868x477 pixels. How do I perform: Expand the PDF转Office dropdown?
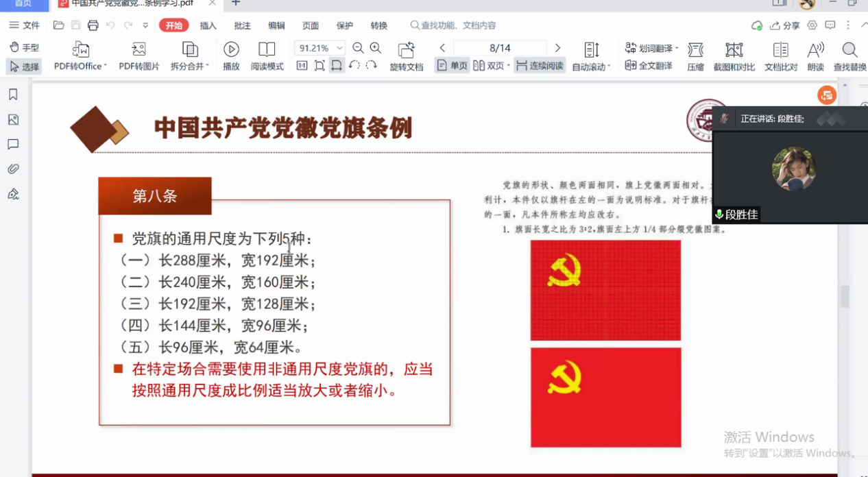point(105,66)
